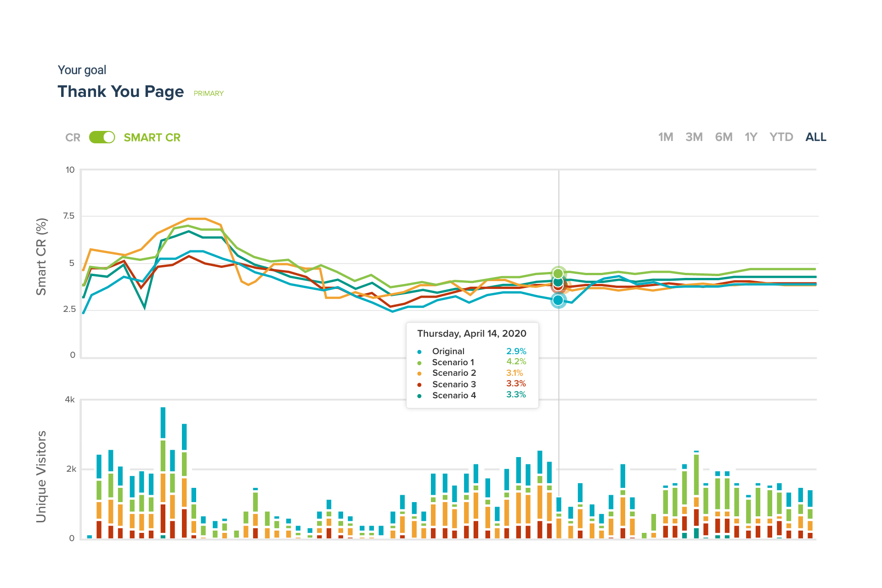Screen dimensions: 882x588
Task: Select the highlighted blue Original marker on the chart
Action: pyautogui.click(x=559, y=301)
